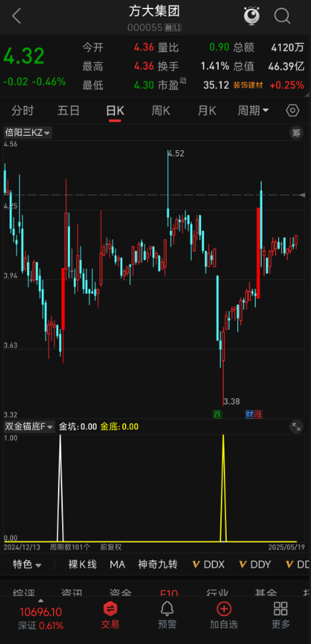Tap the 换手 1.41% value

pos(215,66)
